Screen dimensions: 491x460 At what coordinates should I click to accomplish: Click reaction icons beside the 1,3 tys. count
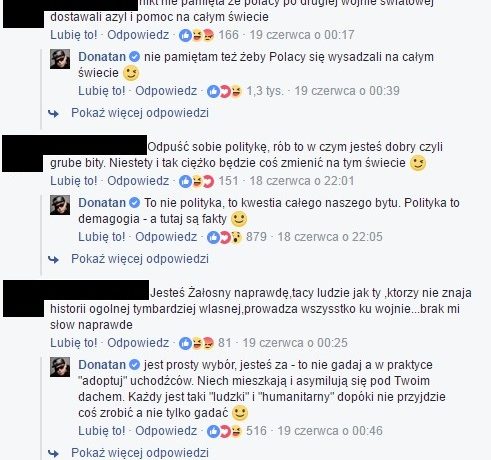point(225,91)
